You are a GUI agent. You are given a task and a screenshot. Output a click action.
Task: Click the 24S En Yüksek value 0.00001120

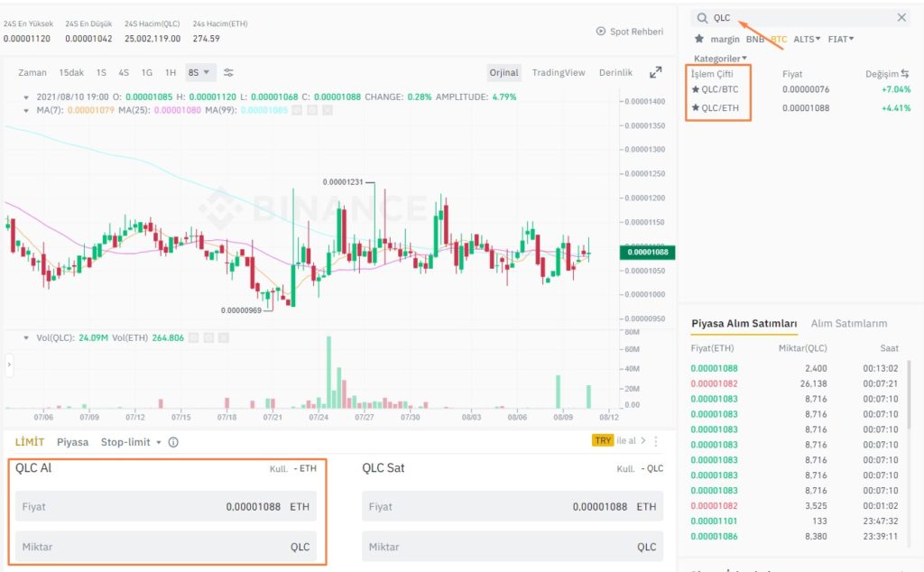point(27,38)
